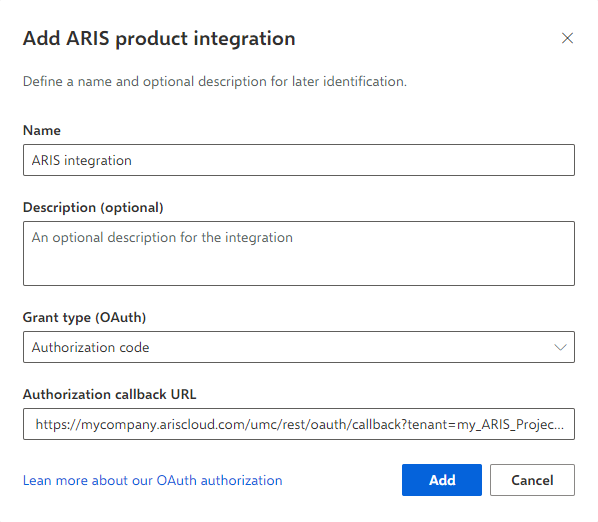598x522 pixels.
Task: Click the Authorization callback URL field
Action: tap(299, 424)
